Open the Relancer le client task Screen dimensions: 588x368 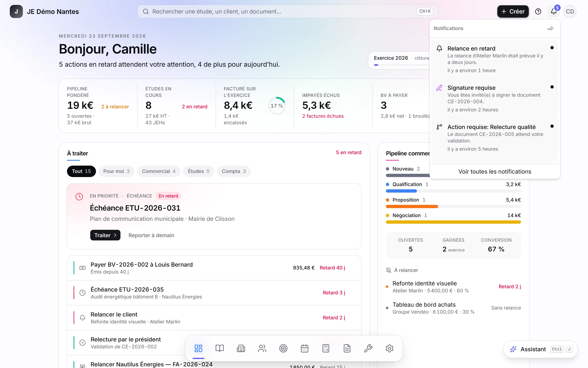coord(214,318)
